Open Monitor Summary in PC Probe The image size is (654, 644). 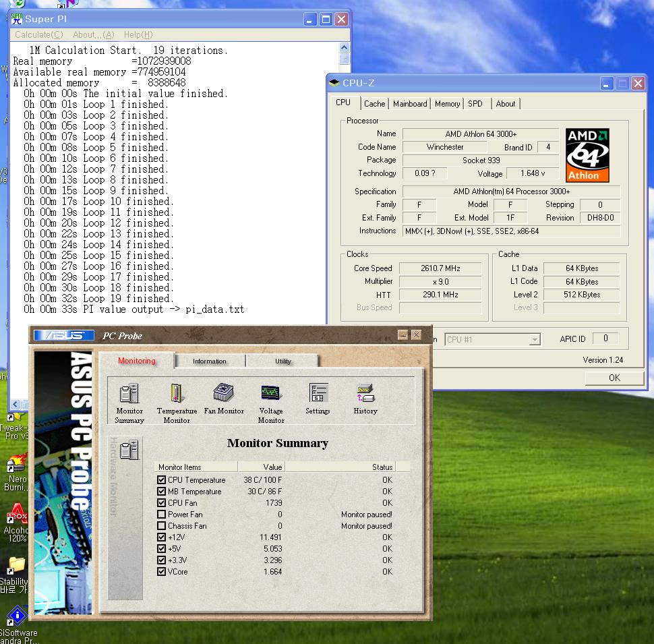tap(129, 403)
